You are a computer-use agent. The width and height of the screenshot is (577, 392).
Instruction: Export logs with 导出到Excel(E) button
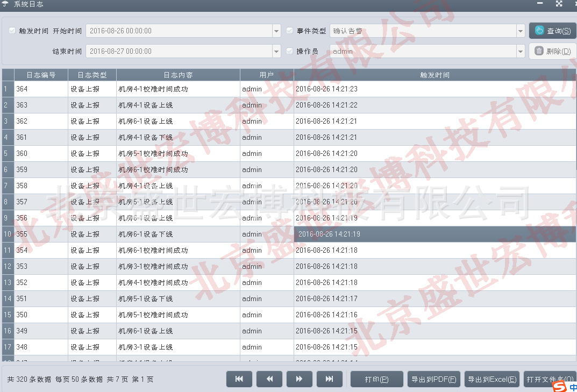(x=492, y=379)
